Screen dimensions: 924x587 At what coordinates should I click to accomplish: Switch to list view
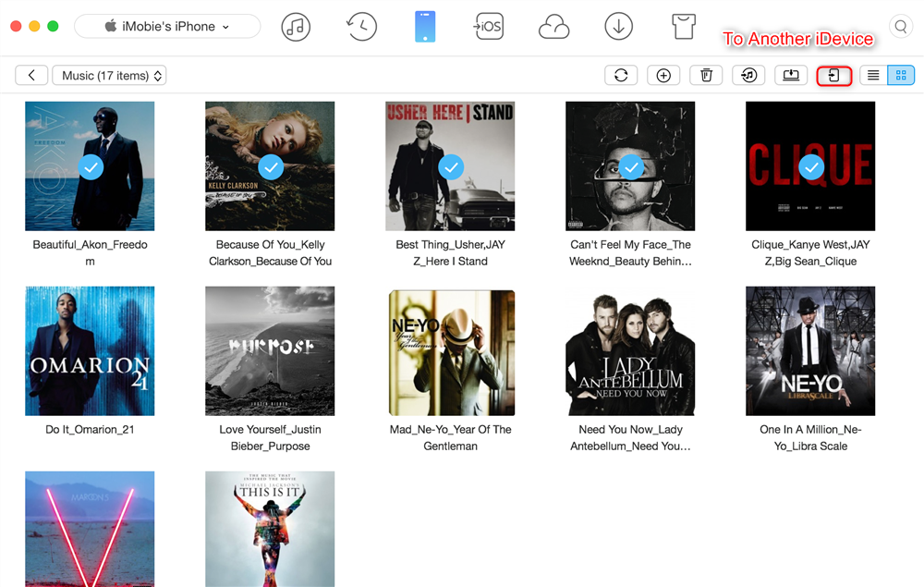873,76
